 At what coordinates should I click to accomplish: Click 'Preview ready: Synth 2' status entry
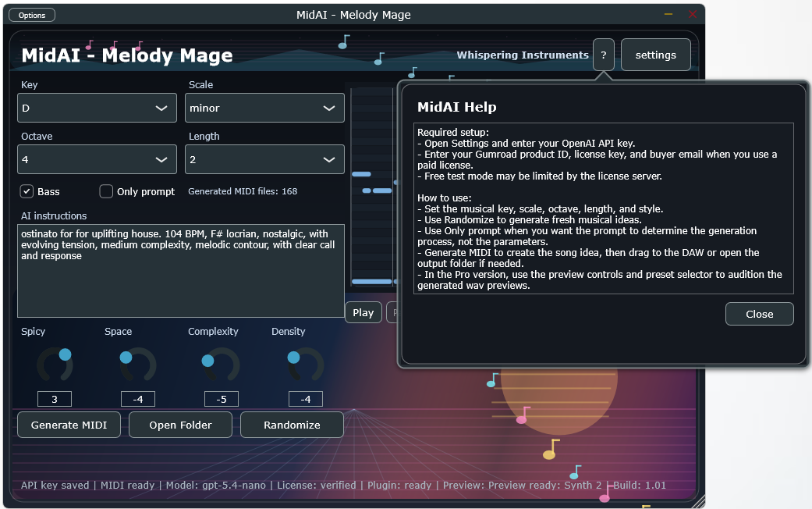click(x=544, y=485)
